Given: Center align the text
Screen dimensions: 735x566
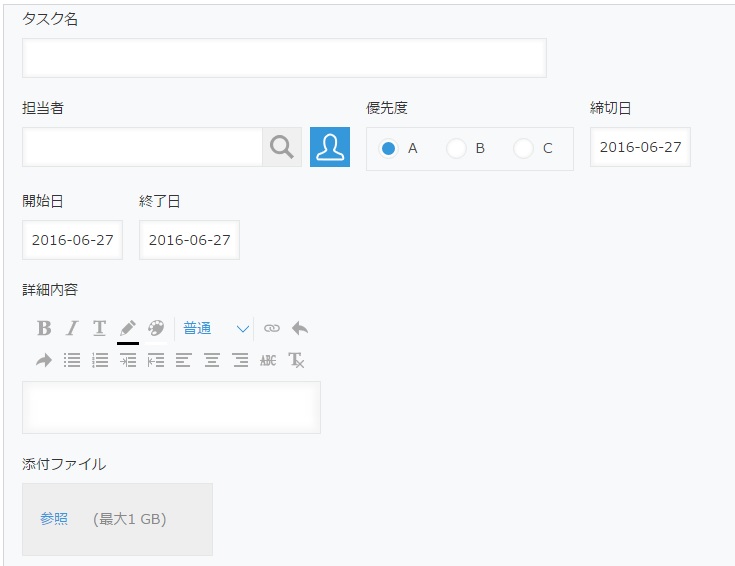Looking at the screenshot, I should tap(212, 361).
